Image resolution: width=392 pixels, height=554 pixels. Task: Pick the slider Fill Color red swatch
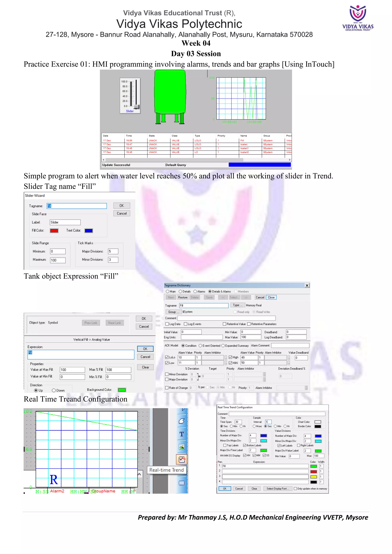coord(54,231)
